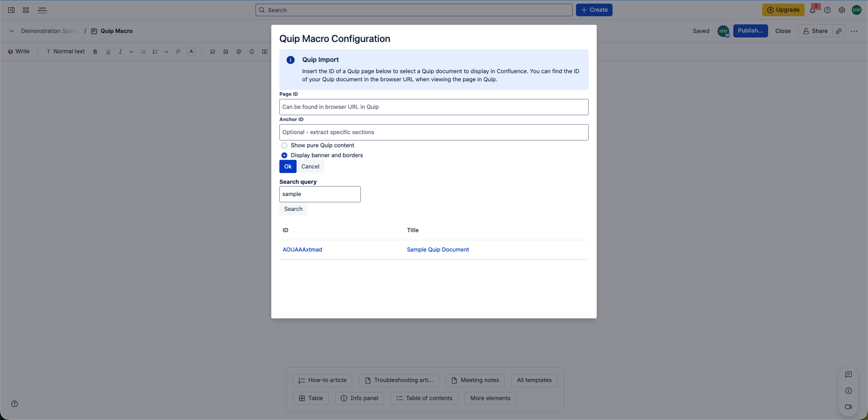Screen dimensions: 868x420
Task: Show the MM editor avatar next to Saved
Action: 723,31
